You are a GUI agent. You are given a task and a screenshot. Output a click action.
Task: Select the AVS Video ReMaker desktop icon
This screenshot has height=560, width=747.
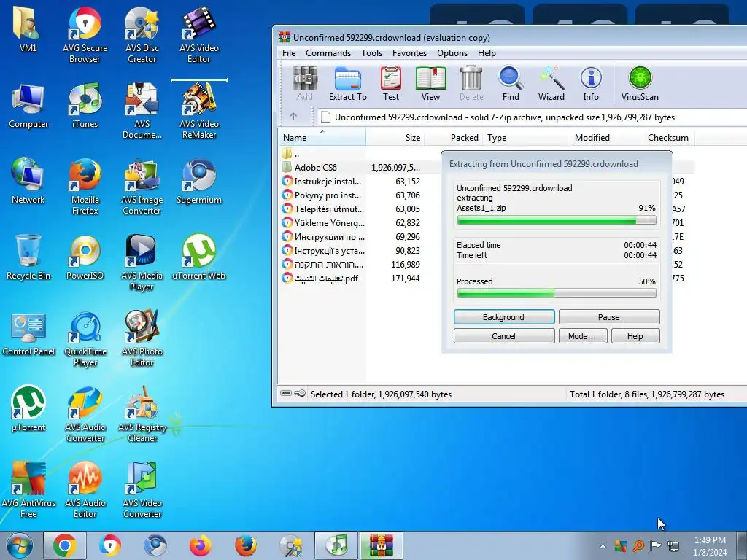(x=199, y=111)
